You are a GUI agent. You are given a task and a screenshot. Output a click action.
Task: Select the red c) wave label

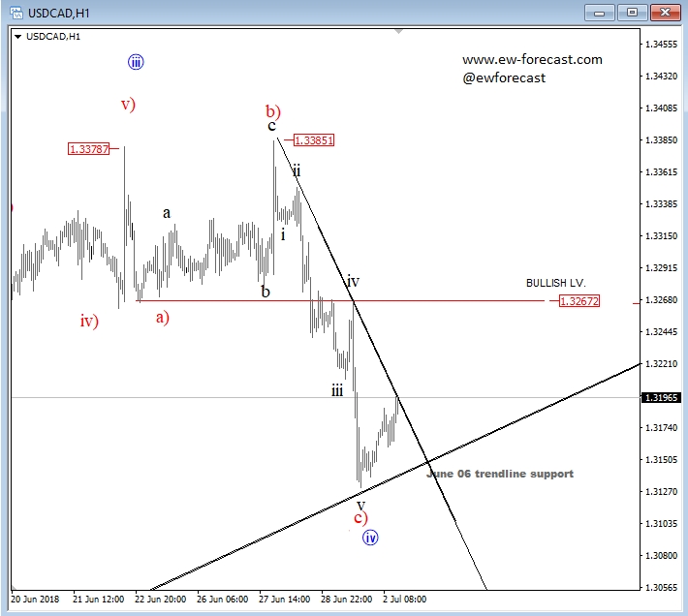[360, 518]
